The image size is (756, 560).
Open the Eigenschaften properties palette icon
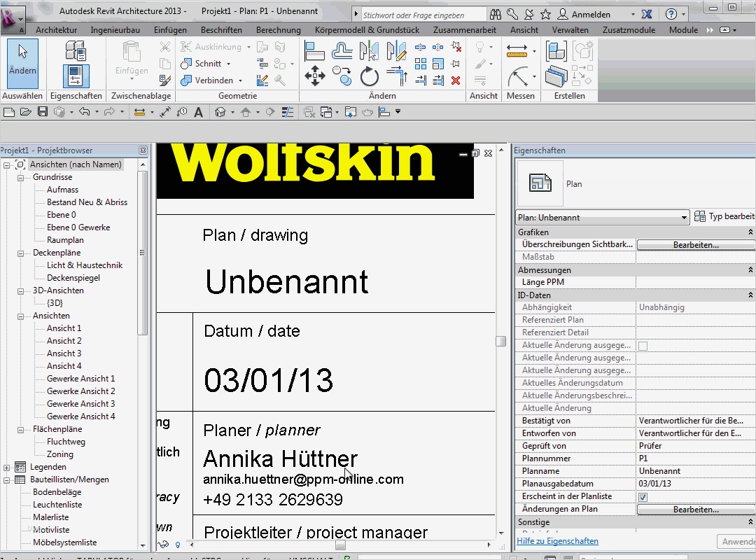76,76
